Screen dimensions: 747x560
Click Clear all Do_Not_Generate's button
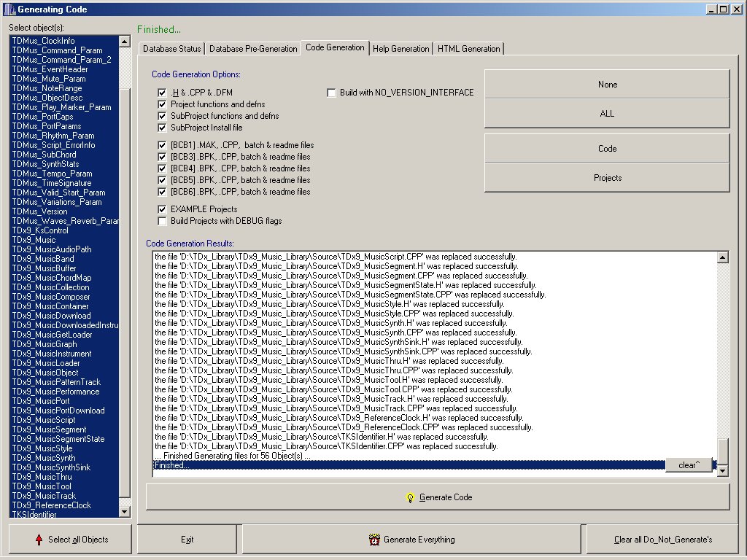662,540
